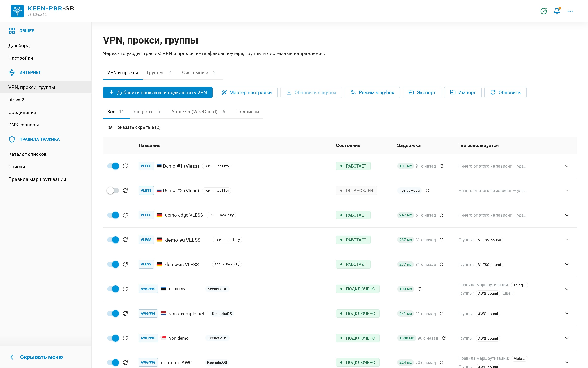Viewport: 588px width, 368px height.
Task: Refresh the 1388 ms latency for vpn-demo
Action: click(443, 338)
